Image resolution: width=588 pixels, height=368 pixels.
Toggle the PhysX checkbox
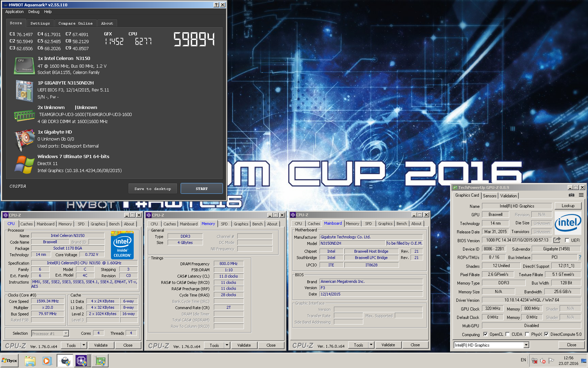tap(527, 334)
